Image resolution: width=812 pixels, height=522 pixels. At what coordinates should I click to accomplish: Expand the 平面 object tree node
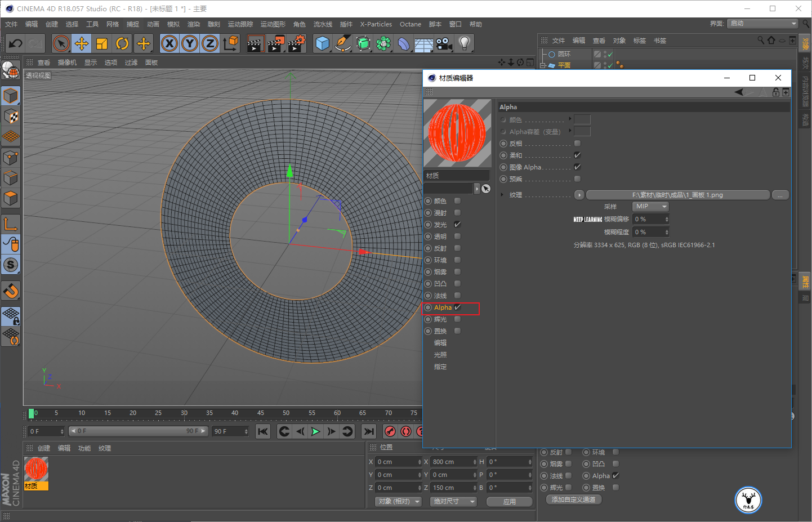tap(543, 65)
